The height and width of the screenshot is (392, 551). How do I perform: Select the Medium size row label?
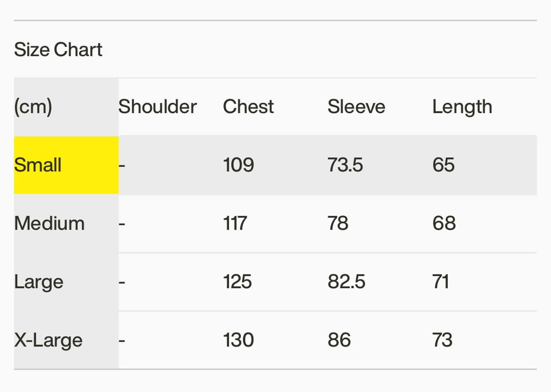49,224
